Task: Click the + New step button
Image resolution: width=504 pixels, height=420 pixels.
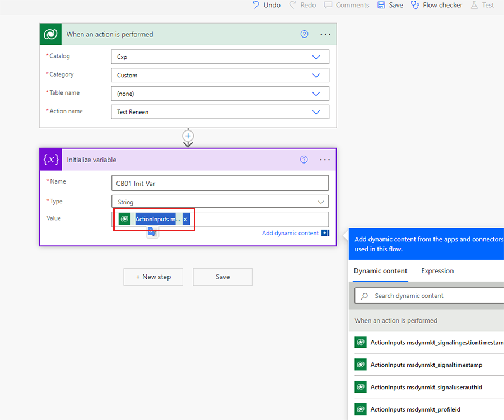Action: (x=153, y=277)
